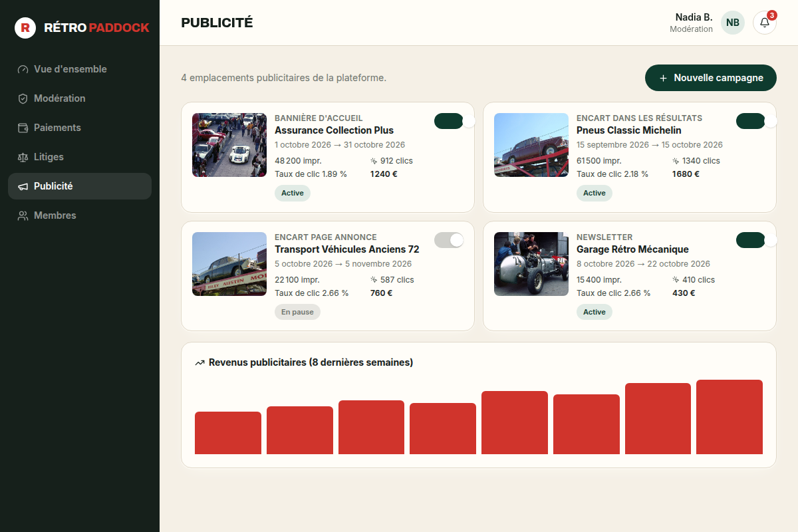Click the '15 400 impr.' value
This screenshot has width=798, height=532.
(x=599, y=280)
